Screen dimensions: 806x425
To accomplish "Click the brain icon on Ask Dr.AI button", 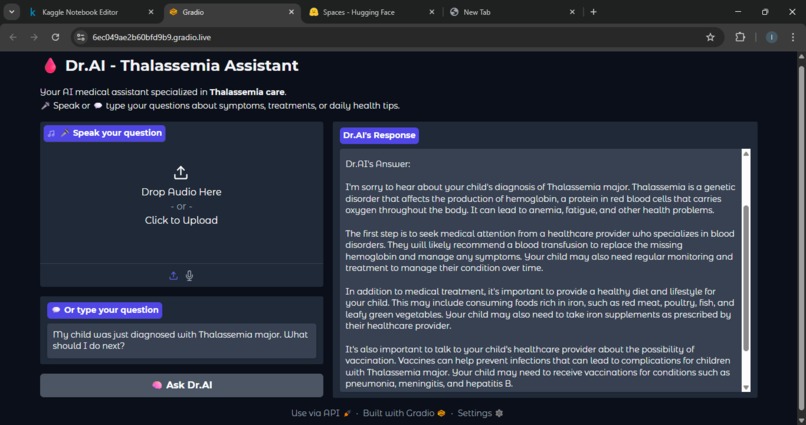I will pyautogui.click(x=157, y=385).
